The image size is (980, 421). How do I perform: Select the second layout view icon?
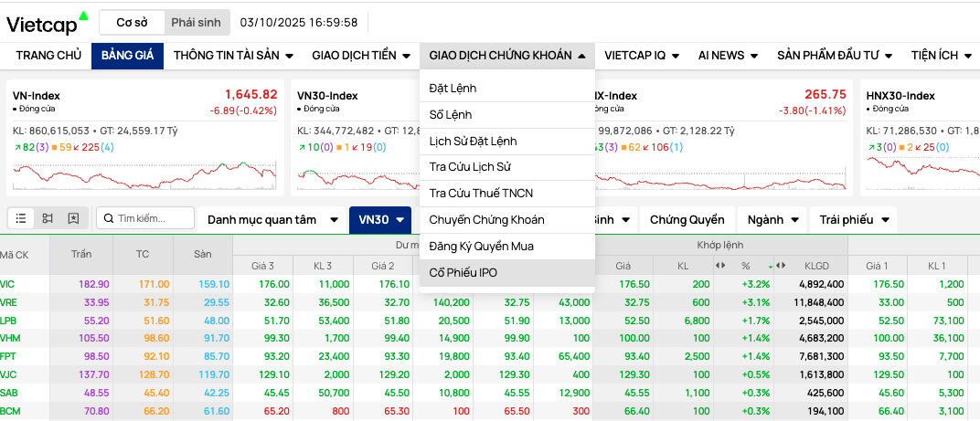coord(48,219)
